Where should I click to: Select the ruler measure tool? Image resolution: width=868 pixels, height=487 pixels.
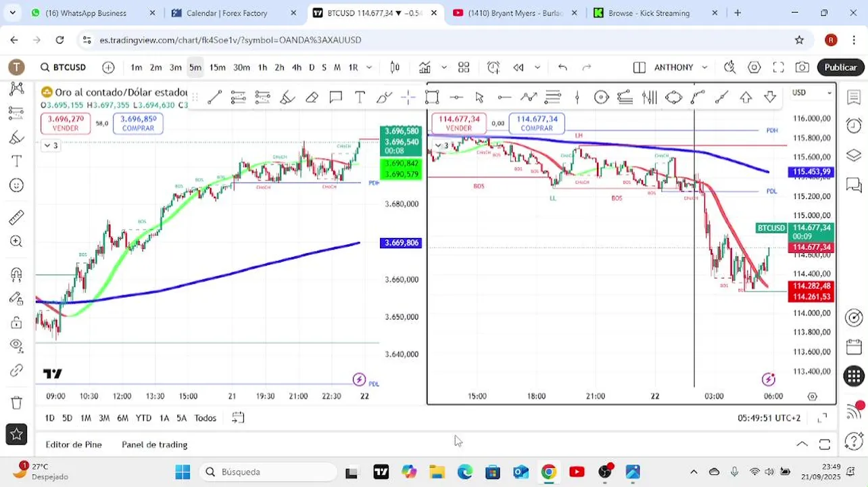pyautogui.click(x=17, y=217)
